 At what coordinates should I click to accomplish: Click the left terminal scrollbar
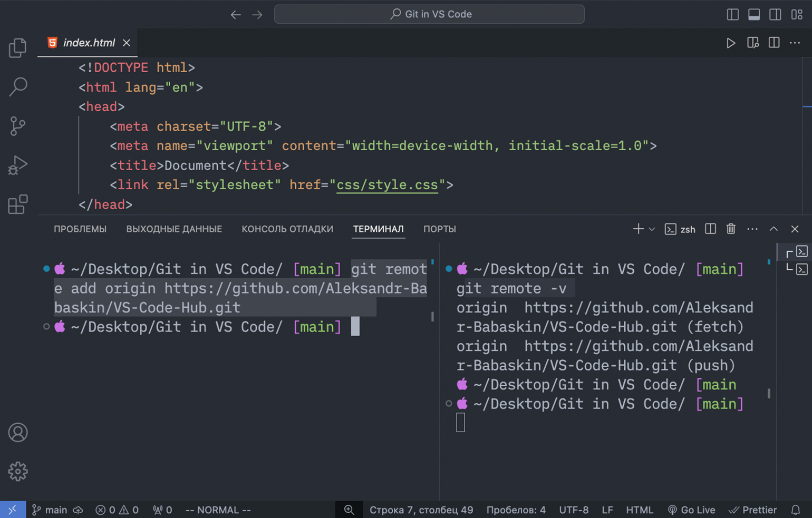click(432, 316)
